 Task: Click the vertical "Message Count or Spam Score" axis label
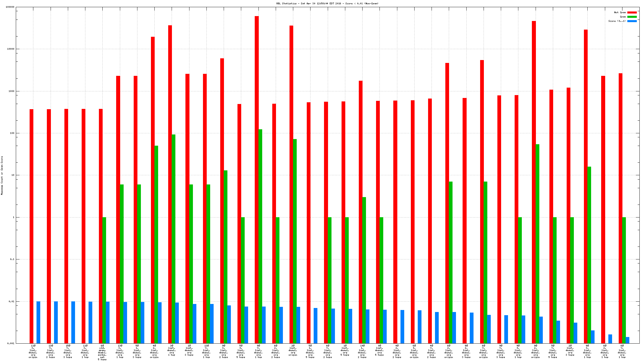tap(2, 176)
